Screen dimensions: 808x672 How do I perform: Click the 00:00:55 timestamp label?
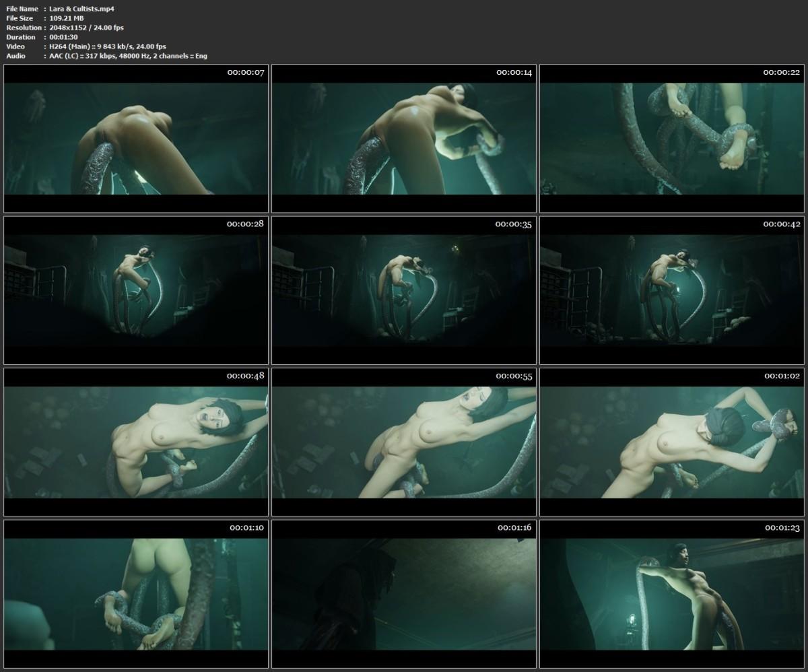pos(514,375)
